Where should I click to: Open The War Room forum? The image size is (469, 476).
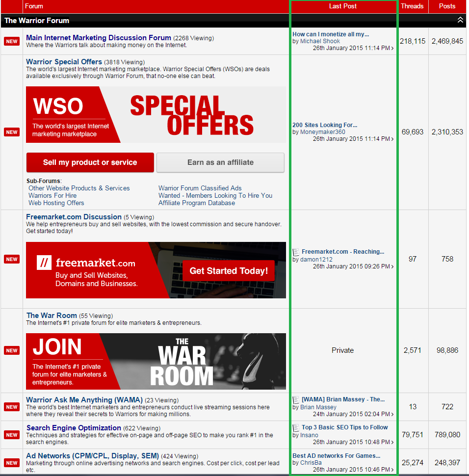click(x=52, y=316)
